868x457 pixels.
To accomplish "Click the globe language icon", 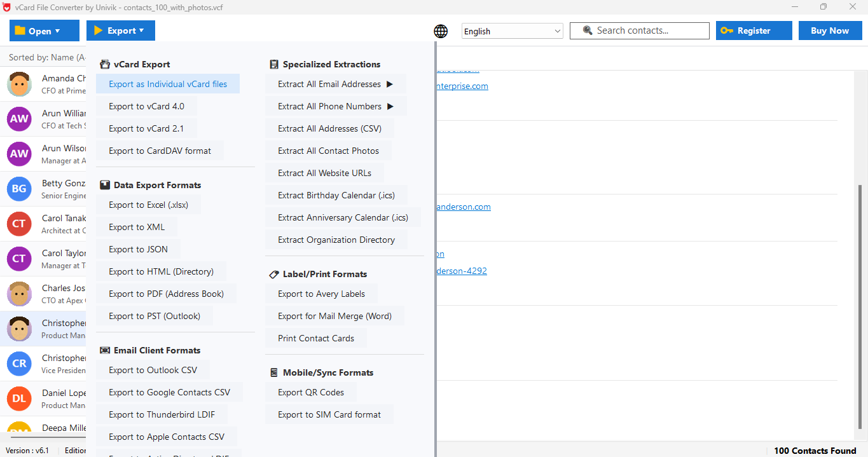I will pyautogui.click(x=441, y=31).
